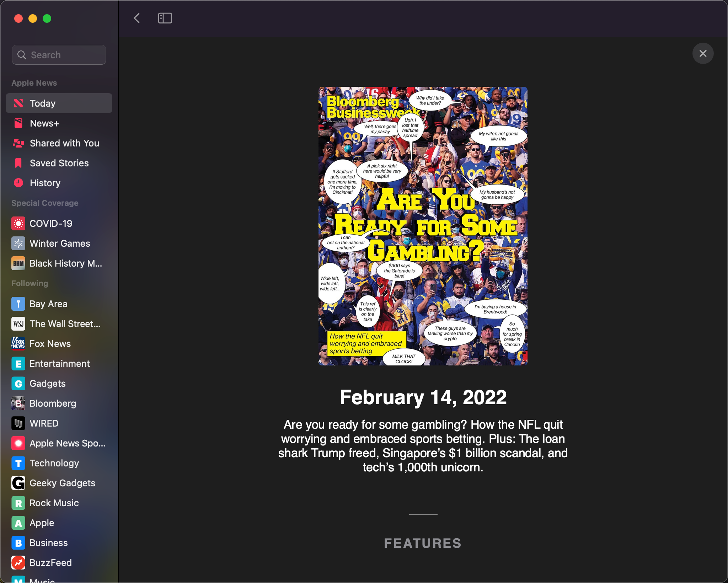Open the WIRED channel icon
The width and height of the screenshot is (728, 583).
[18, 423]
